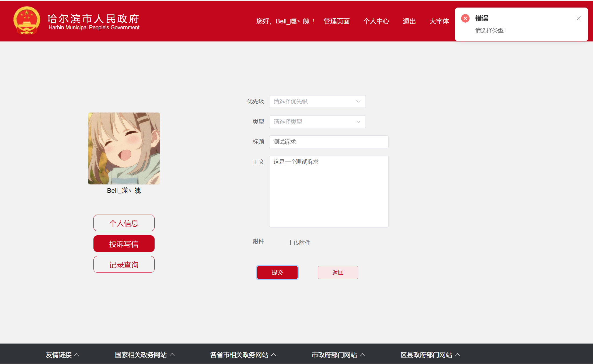The height and width of the screenshot is (364, 593).
Task: Click the caret icon next to 友情链接
Action: click(x=77, y=355)
